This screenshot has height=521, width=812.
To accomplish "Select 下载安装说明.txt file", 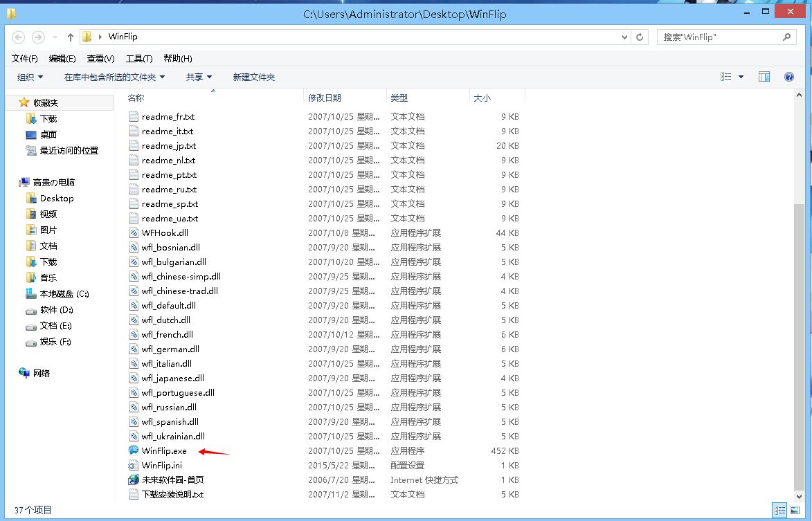I will point(172,494).
